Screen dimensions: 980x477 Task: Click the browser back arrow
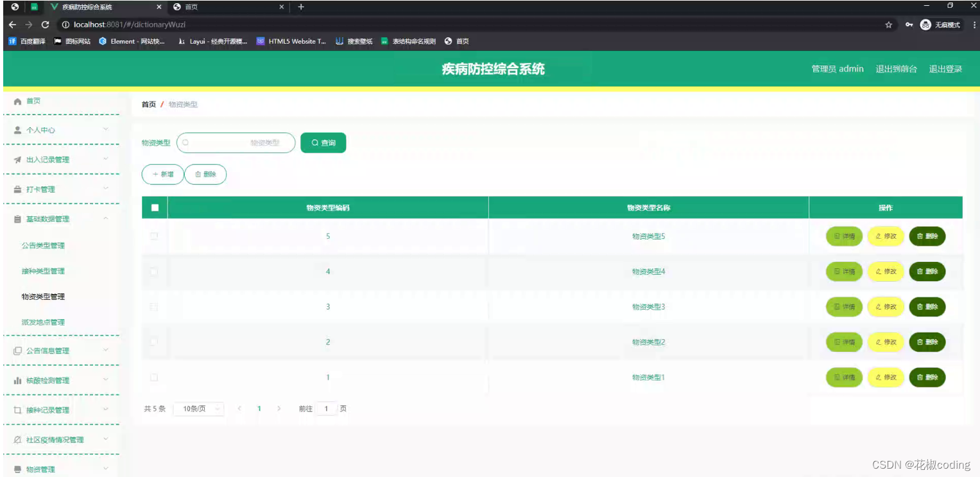[x=12, y=24]
